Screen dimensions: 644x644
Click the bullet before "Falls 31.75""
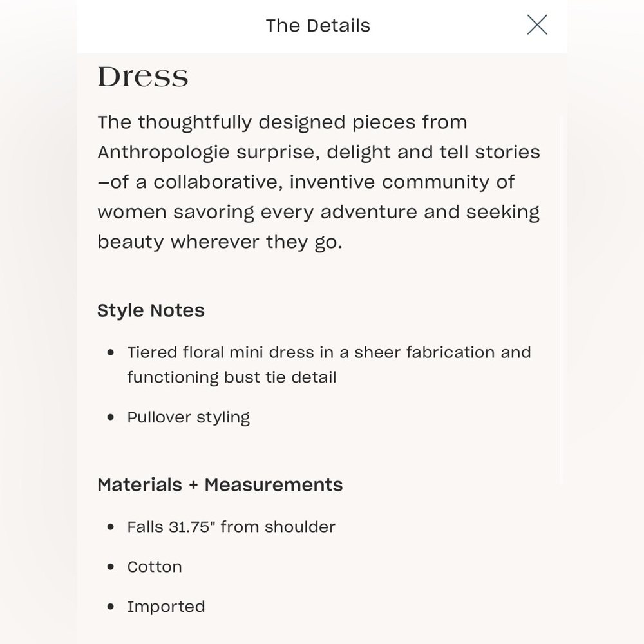pos(111,527)
